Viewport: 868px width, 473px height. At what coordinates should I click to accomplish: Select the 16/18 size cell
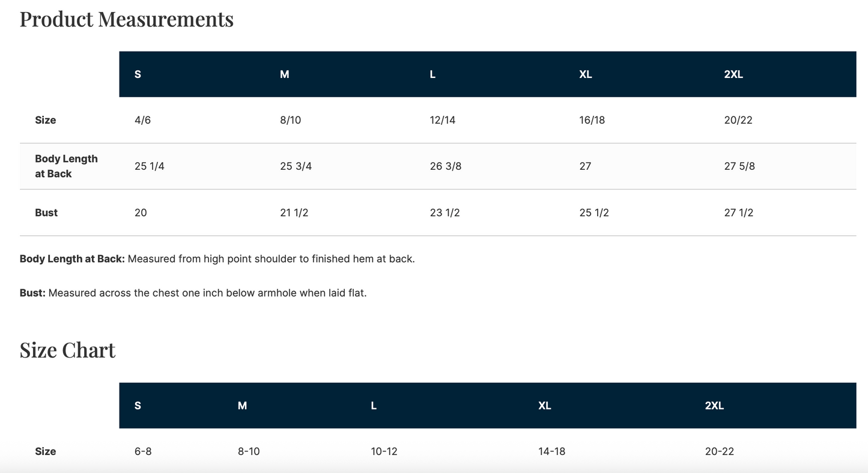tap(592, 120)
